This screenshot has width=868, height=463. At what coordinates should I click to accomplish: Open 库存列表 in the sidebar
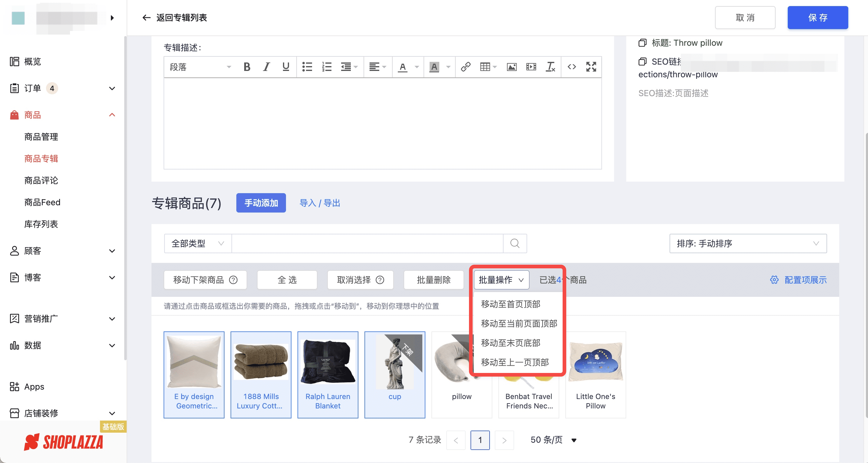point(41,224)
